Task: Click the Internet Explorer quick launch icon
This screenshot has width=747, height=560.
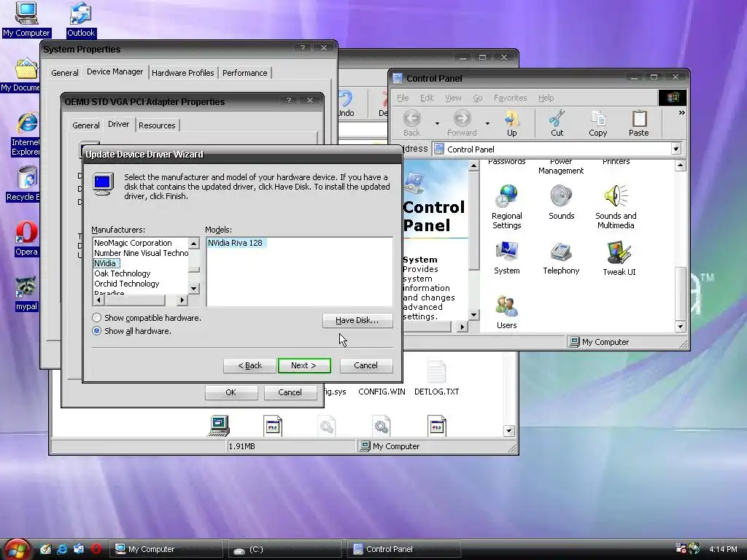Action: coord(62,549)
